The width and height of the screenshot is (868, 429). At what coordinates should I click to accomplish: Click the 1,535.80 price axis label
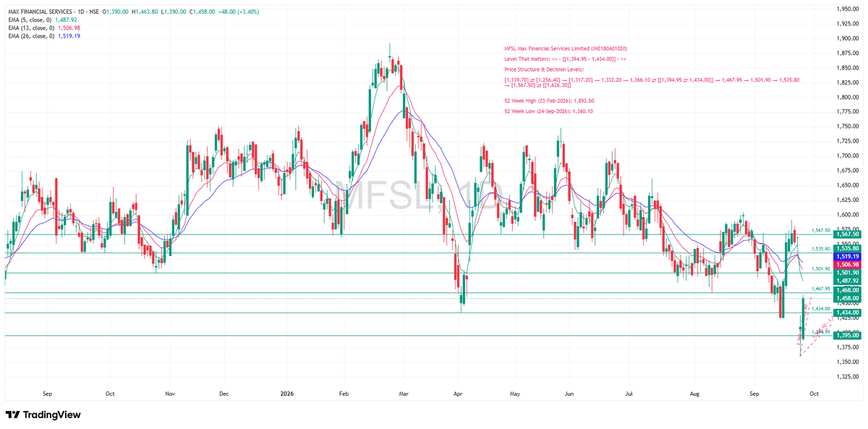click(x=847, y=247)
